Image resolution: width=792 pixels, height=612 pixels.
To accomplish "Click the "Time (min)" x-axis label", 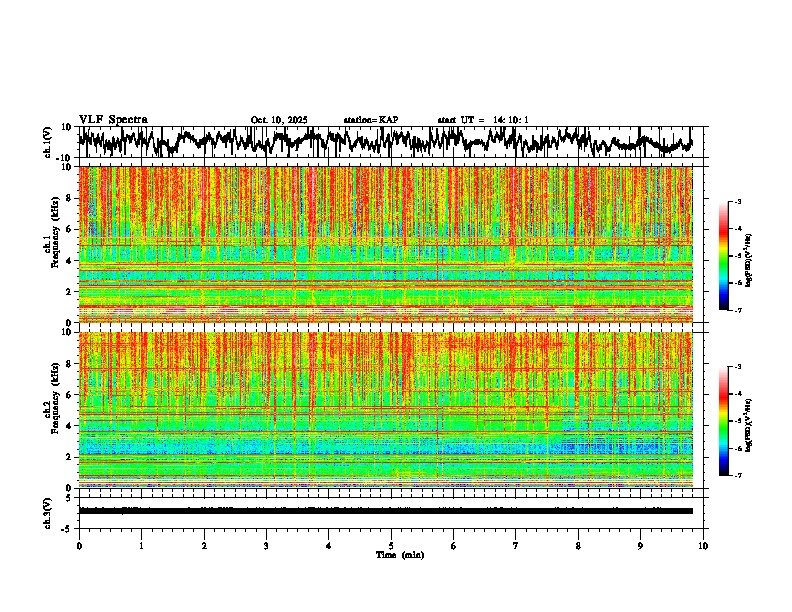I will 400,555.
